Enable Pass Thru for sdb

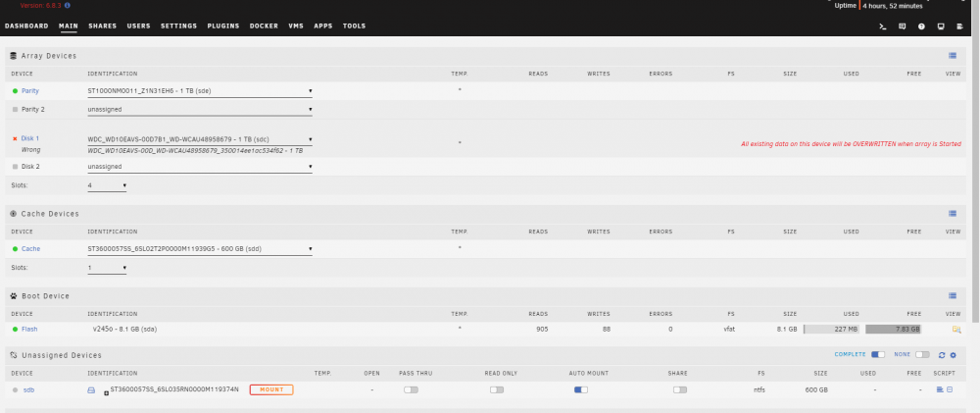411,389
